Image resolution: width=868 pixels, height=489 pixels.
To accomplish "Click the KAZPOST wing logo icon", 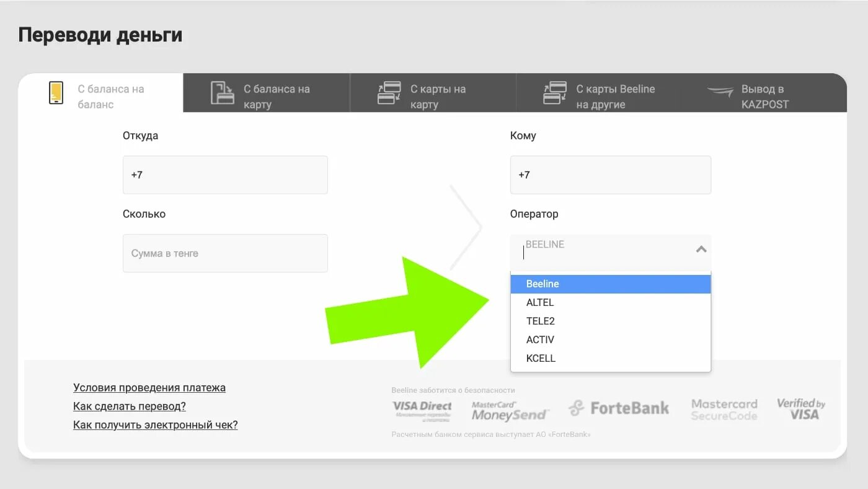I will click(720, 92).
